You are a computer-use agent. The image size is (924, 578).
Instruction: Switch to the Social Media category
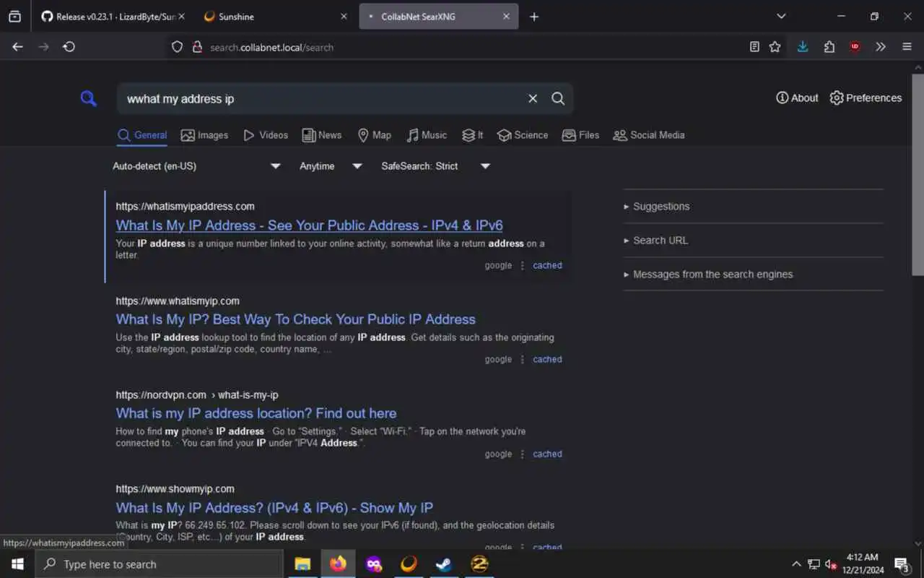click(649, 135)
